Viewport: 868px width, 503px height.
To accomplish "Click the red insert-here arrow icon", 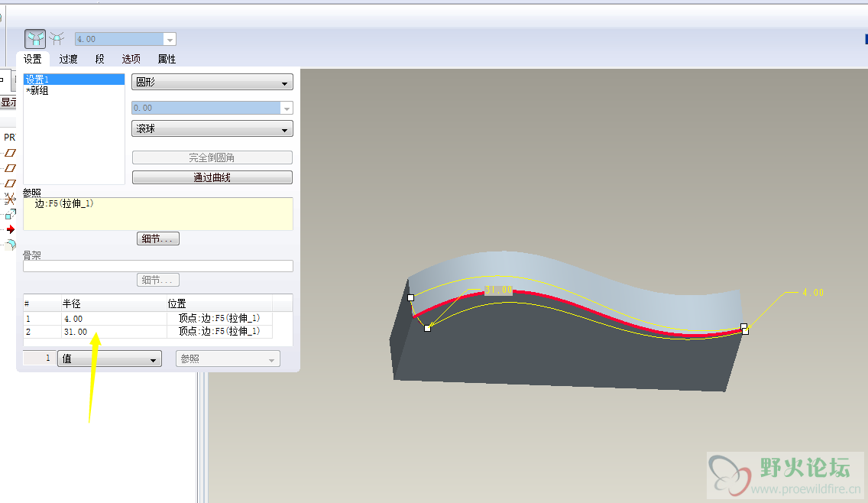I will 11,229.
